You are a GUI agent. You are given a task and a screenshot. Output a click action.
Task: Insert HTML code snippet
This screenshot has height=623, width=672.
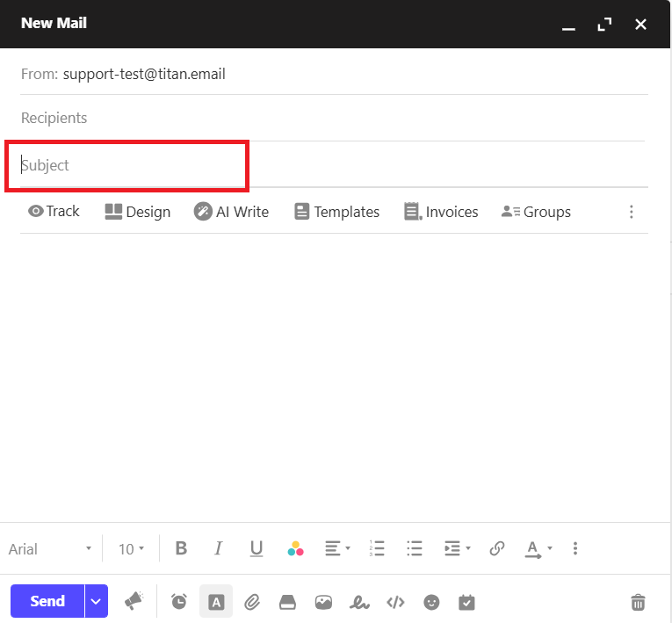(395, 603)
